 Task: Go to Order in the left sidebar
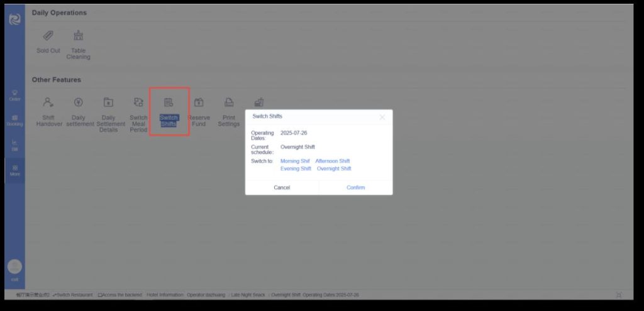coord(14,95)
